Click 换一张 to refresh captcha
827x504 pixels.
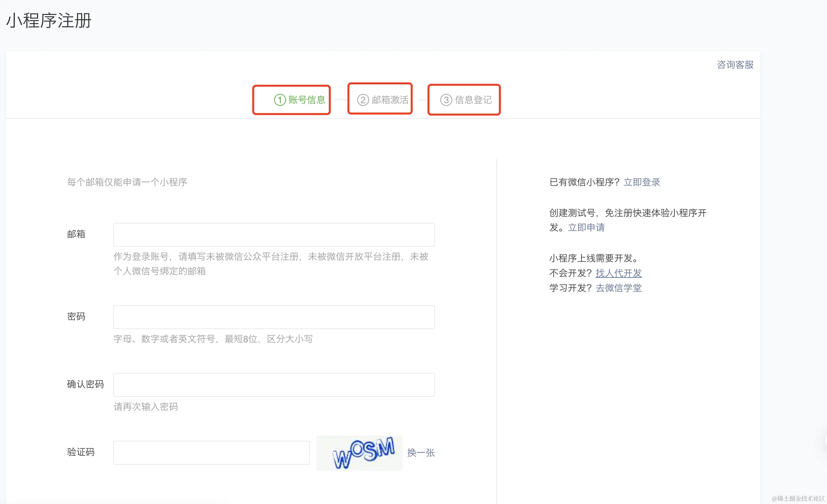tap(420, 453)
